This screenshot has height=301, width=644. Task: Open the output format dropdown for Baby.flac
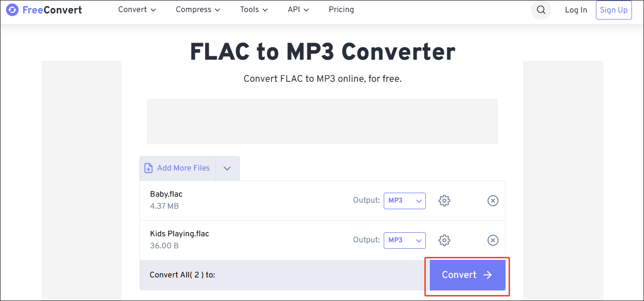[404, 201]
